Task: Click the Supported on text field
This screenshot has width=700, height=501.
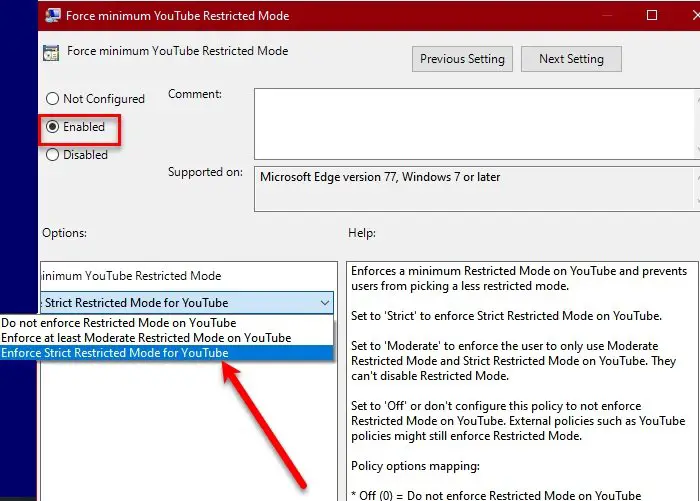Action: [x=477, y=189]
